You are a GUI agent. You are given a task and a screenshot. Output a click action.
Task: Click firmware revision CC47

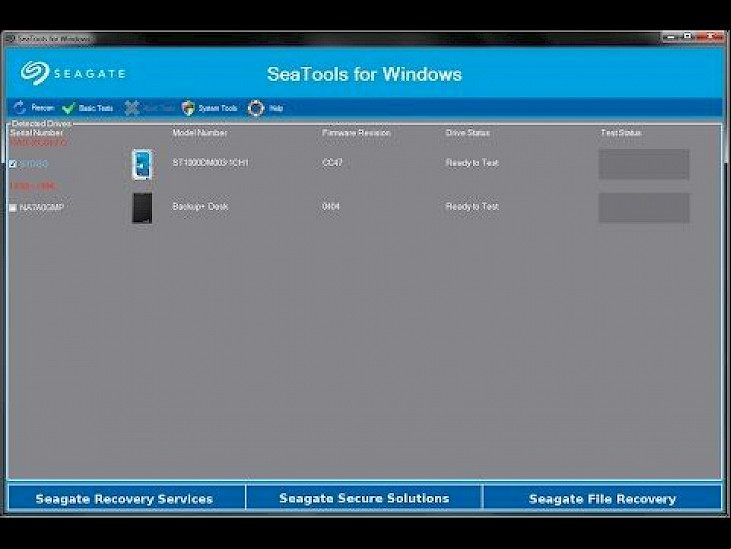332,163
